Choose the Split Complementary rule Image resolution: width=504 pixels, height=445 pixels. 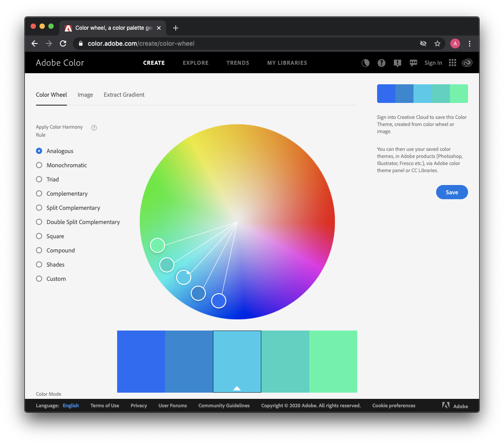[x=68, y=208]
